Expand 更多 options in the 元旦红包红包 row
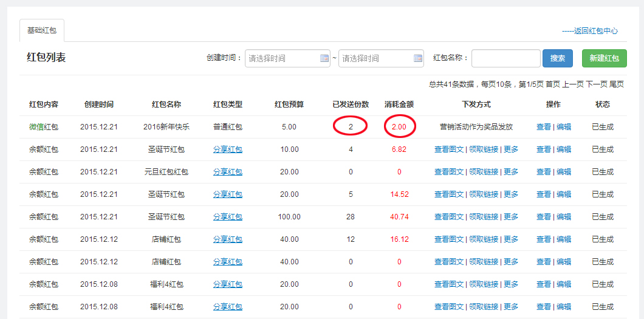The width and height of the screenshot is (644, 319). tap(511, 172)
